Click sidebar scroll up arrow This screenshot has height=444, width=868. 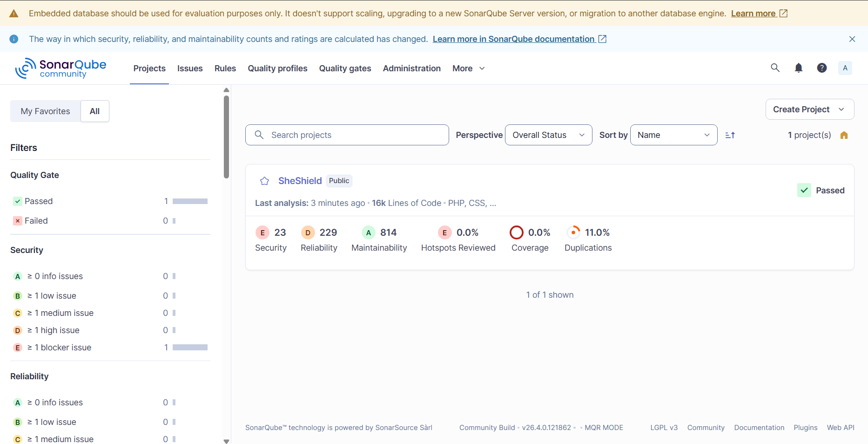pyautogui.click(x=227, y=90)
